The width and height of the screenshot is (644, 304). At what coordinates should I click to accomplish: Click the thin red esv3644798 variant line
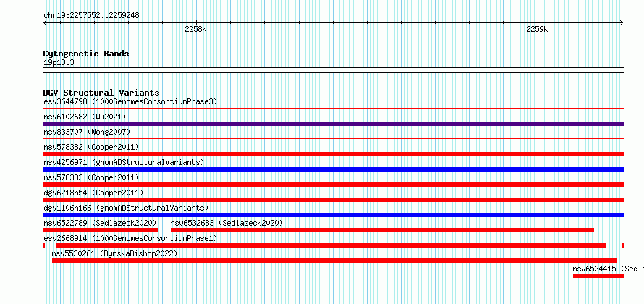tap(333, 109)
